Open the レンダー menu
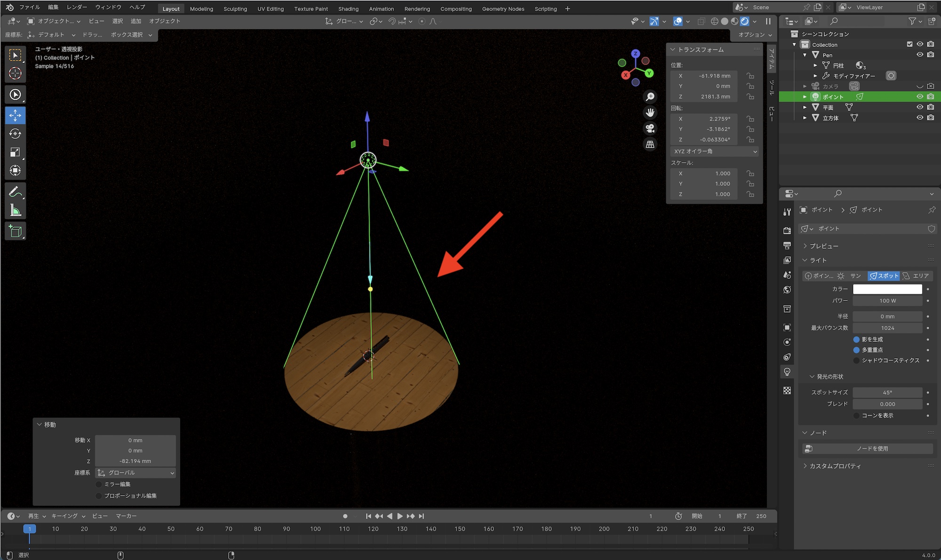The width and height of the screenshot is (941, 560). tap(77, 7)
